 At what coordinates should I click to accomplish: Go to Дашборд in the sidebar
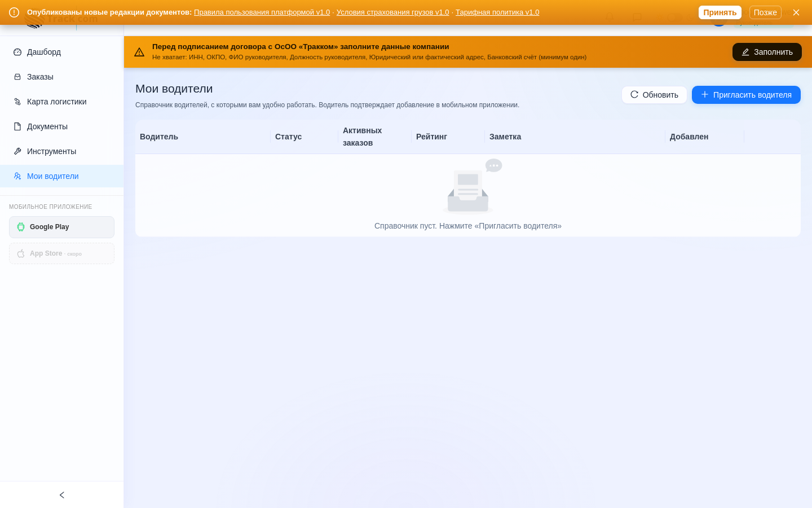(62, 52)
